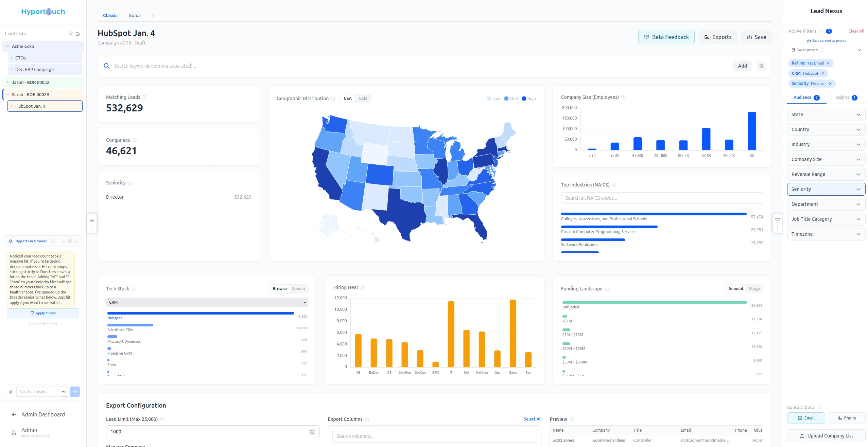Click the Save button
868x447 pixels.
tap(756, 37)
